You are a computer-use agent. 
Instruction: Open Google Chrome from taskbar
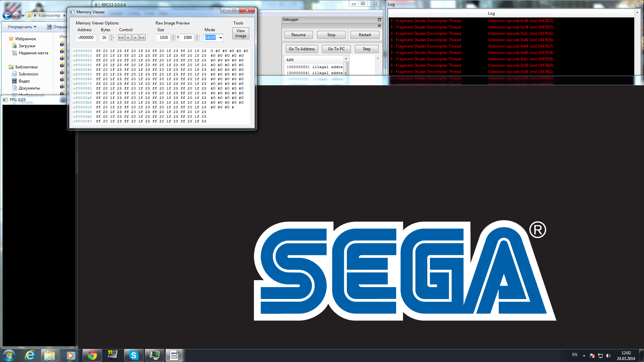tap(92, 355)
